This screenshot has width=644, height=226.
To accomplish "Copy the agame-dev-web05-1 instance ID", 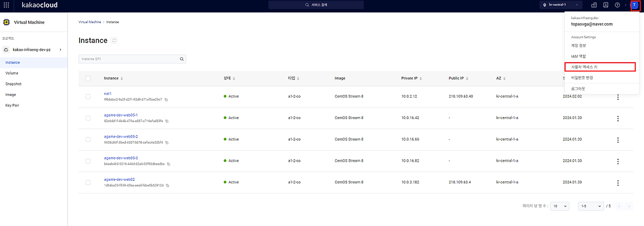I will [x=167, y=121].
